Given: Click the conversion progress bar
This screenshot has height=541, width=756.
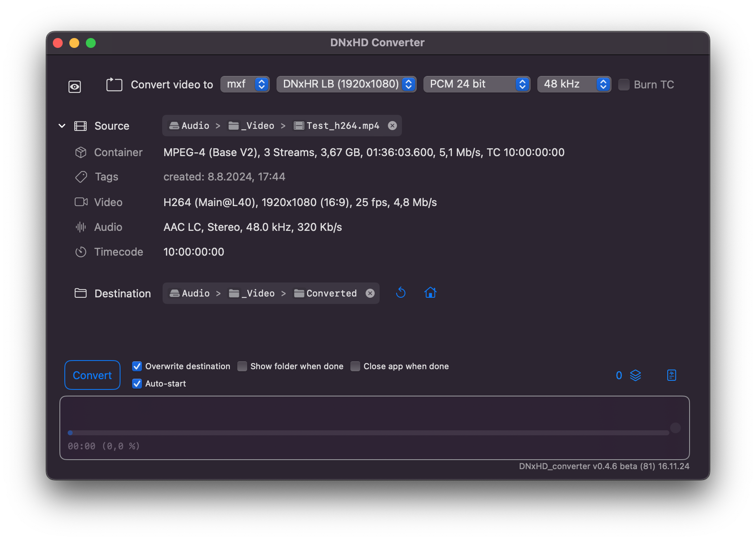Looking at the screenshot, I should [369, 433].
